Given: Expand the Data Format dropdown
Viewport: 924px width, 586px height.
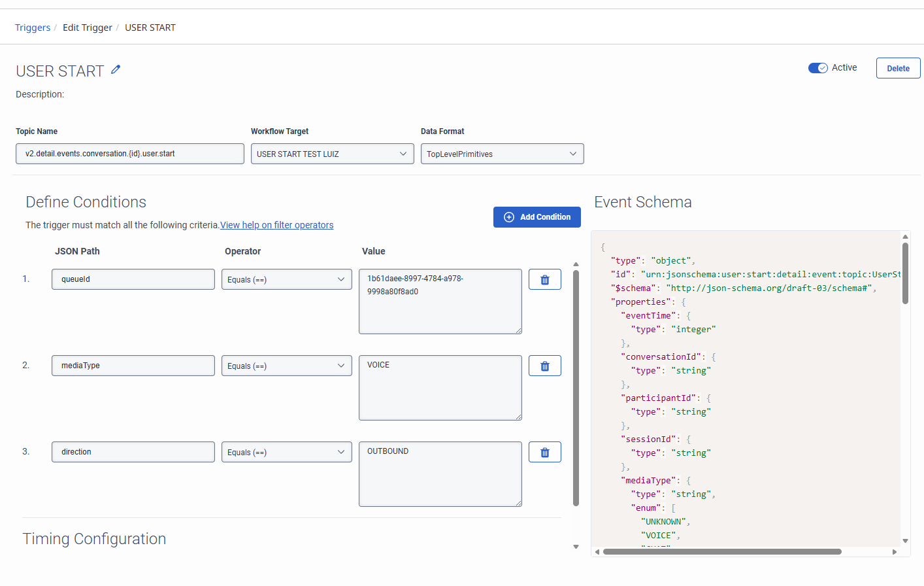Looking at the screenshot, I should [502, 154].
